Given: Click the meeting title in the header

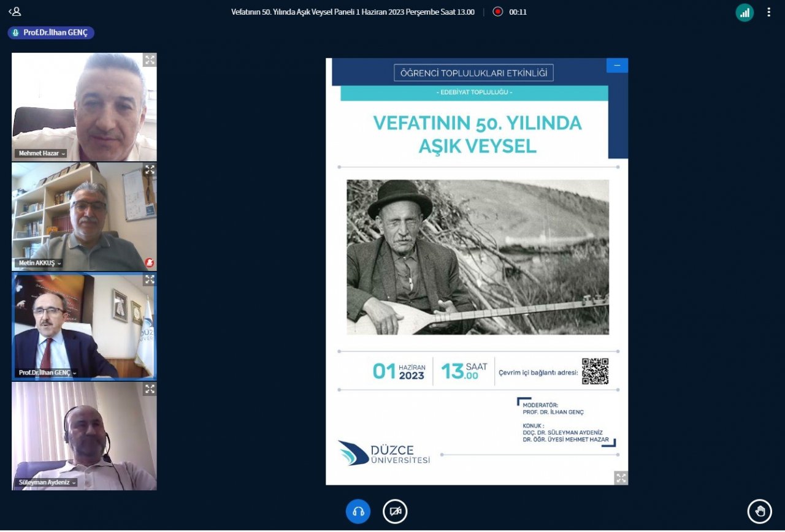Looking at the screenshot, I should coord(353,12).
